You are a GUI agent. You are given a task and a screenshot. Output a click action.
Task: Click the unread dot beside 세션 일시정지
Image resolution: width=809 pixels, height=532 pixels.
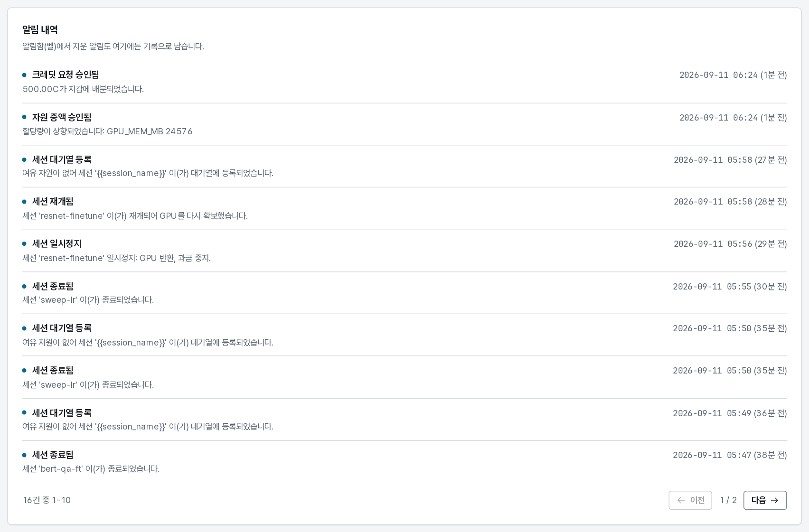(x=24, y=244)
